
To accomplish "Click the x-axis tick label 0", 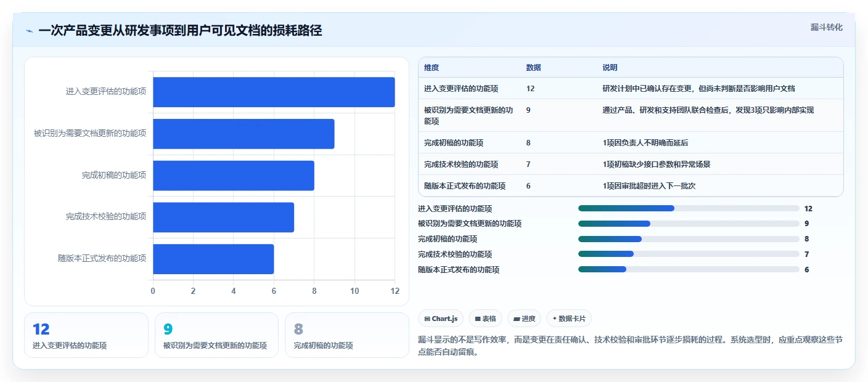I will [153, 291].
